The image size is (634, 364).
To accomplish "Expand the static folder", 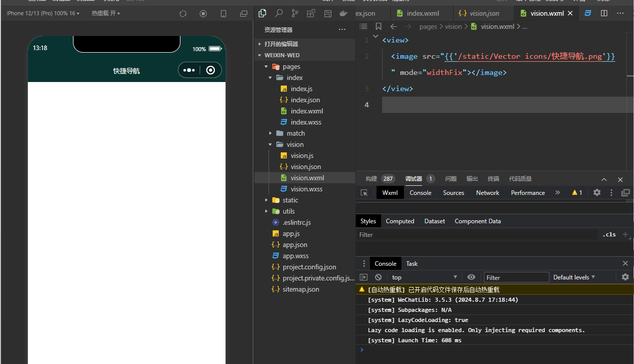I will [290, 200].
